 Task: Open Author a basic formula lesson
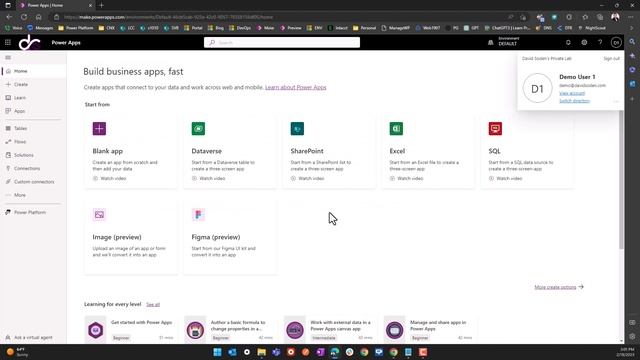[229, 329]
